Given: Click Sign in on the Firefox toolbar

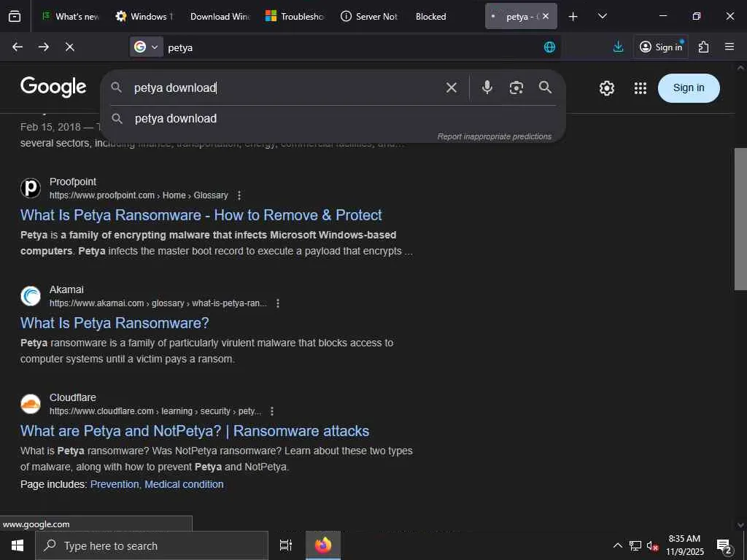Looking at the screenshot, I should click(x=661, y=47).
